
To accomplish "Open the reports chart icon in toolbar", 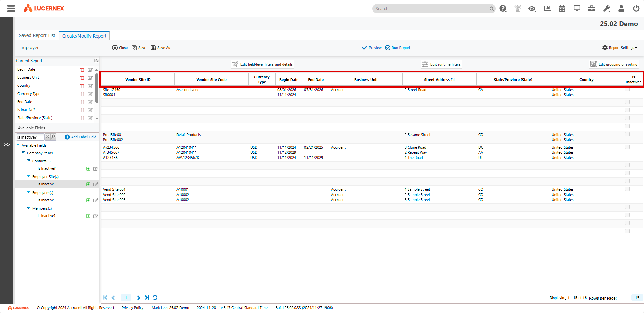I will click(547, 8).
